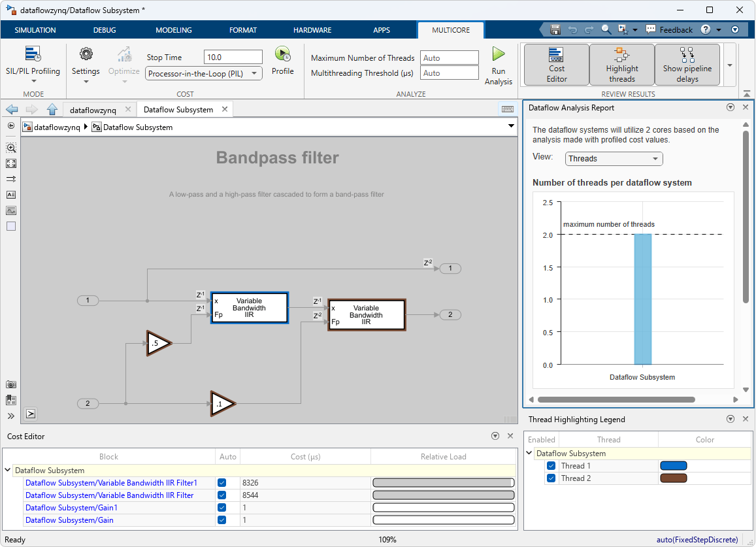This screenshot has height=547, width=756.
Task: Run Analysis with the green arrow
Action: 499,66
